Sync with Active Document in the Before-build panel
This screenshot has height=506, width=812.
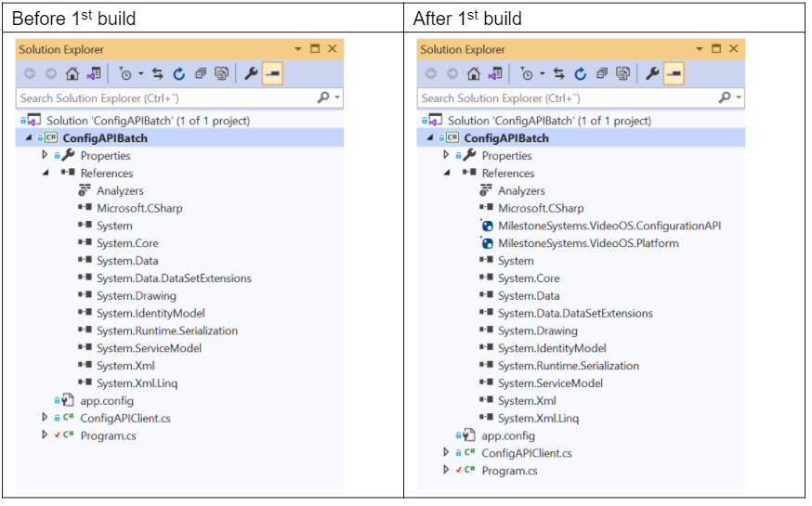click(157, 74)
